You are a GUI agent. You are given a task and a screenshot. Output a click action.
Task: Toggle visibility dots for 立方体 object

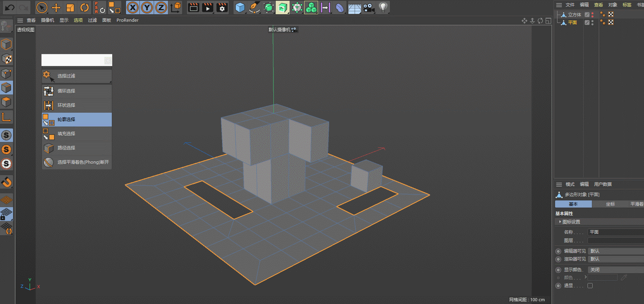592,15
